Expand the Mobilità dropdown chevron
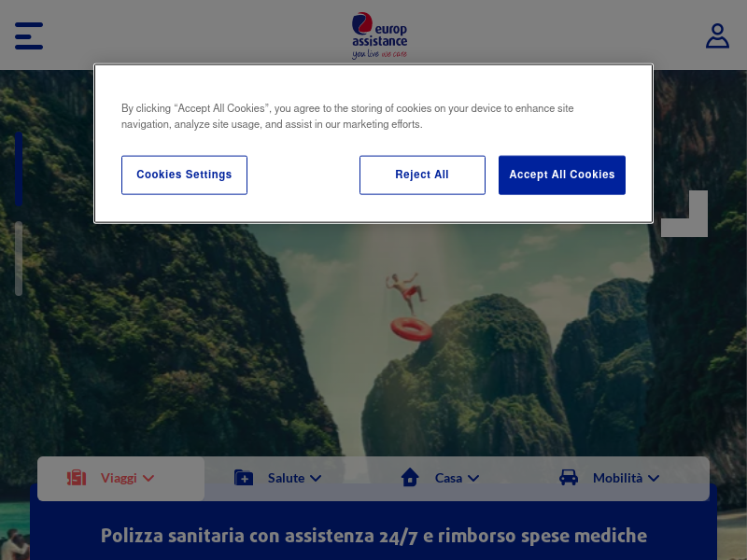 click(654, 478)
